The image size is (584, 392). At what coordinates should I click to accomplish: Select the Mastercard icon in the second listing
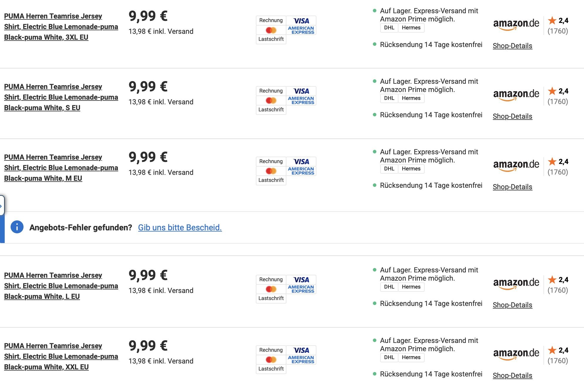click(271, 100)
